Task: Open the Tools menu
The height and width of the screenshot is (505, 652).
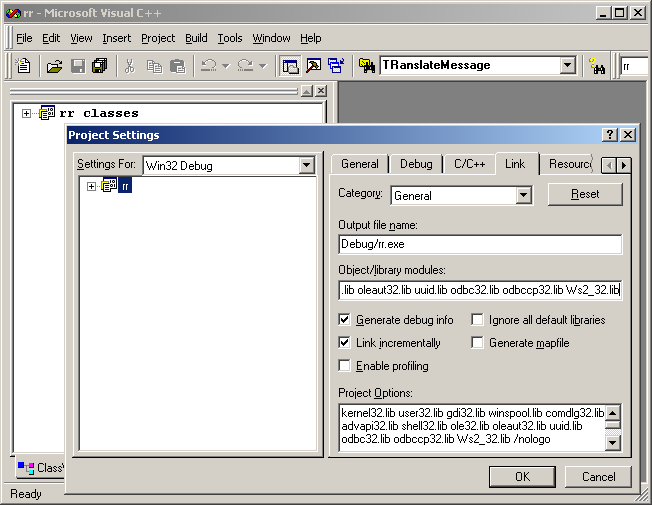Action: tap(230, 38)
